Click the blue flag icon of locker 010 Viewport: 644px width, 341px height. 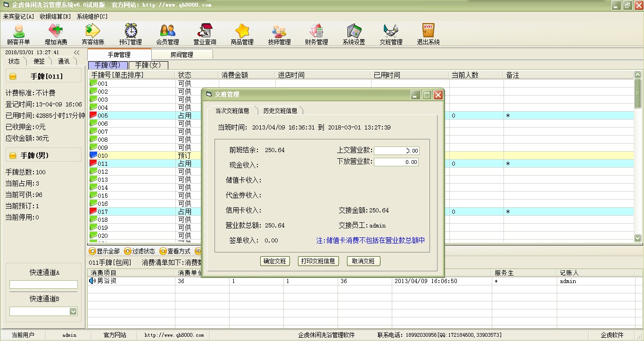pos(93,155)
